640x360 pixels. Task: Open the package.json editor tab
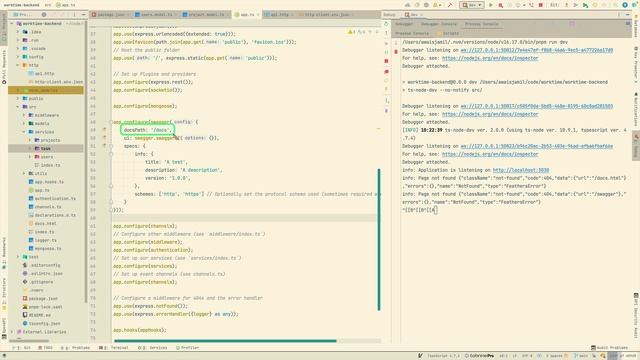pyautogui.click(x=110, y=14)
